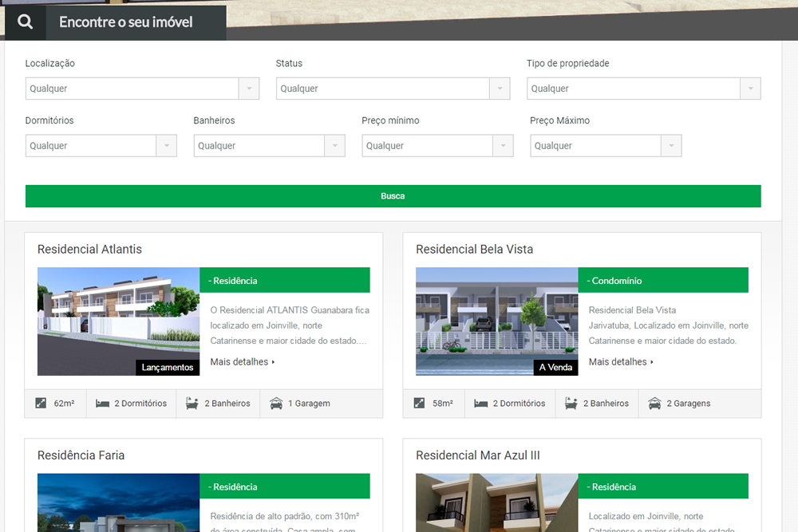The image size is (798, 532).
Task: Click the A Venda status tag
Action: point(555,367)
